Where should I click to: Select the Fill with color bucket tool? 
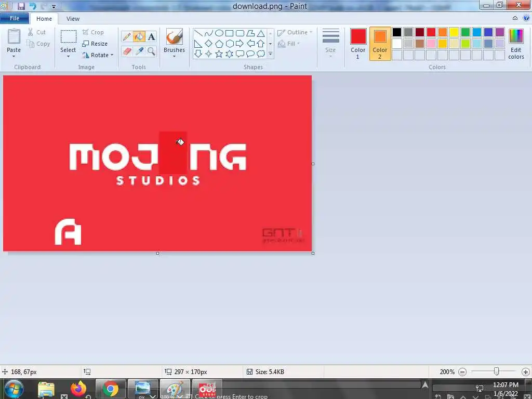(139, 37)
